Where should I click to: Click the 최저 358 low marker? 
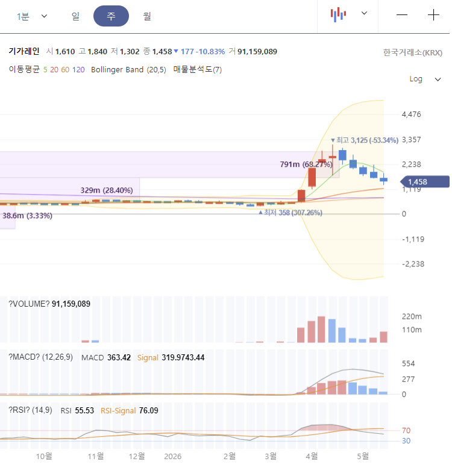[x=290, y=213]
